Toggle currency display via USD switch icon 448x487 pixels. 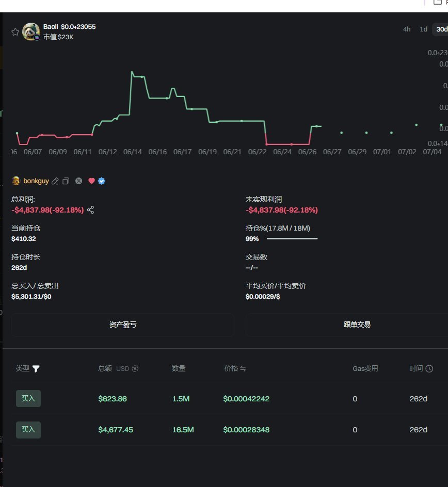[135, 368]
